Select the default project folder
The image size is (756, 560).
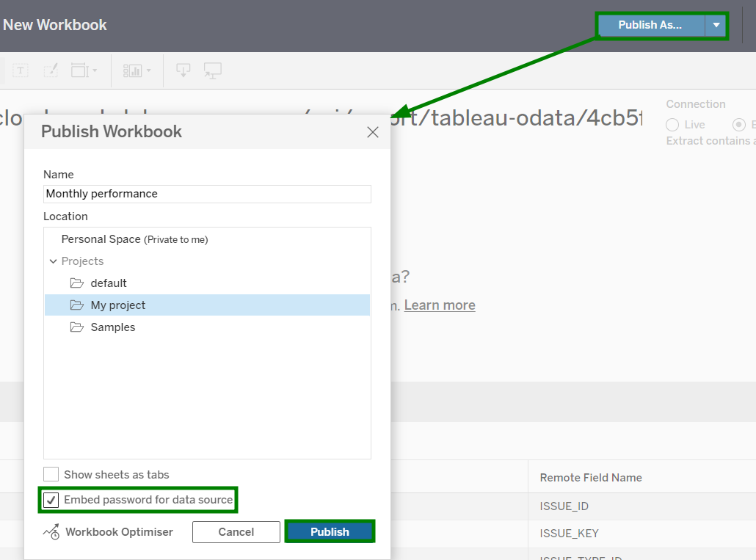tap(109, 283)
